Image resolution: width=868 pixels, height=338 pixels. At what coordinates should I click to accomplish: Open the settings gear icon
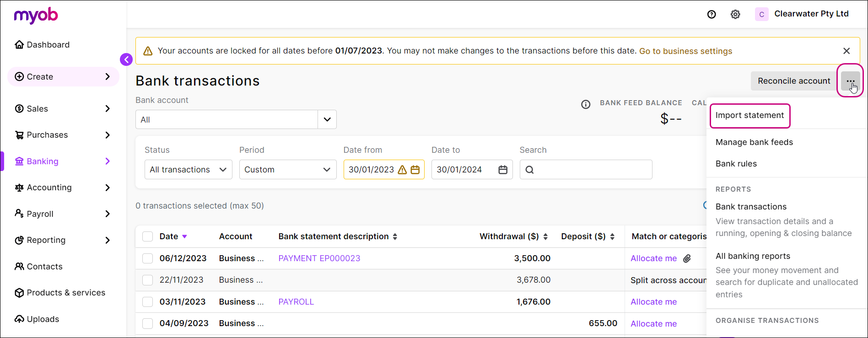click(735, 14)
